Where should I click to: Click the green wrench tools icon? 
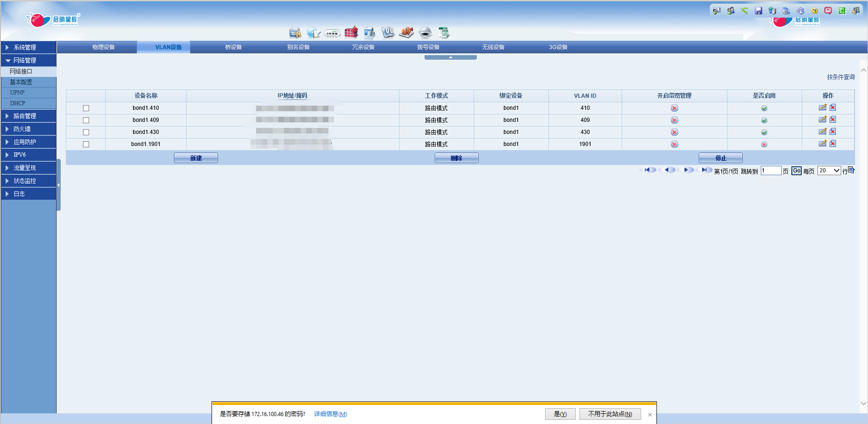tap(745, 11)
